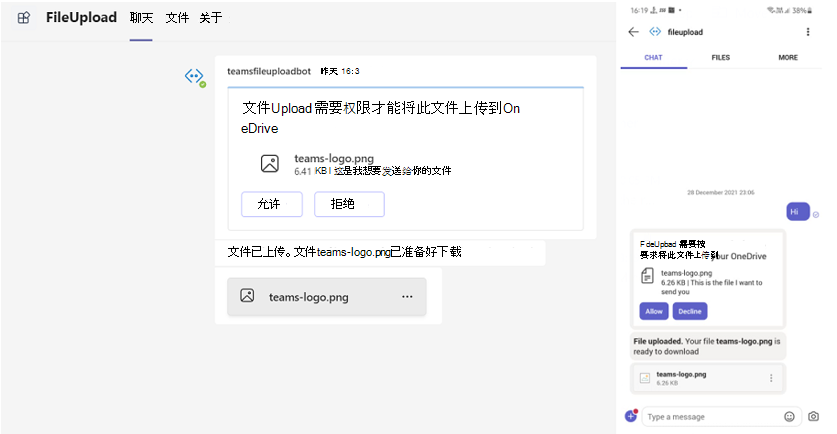Tap the sent status icon beside Hi
The height and width of the screenshot is (434, 837).
click(x=816, y=215)
